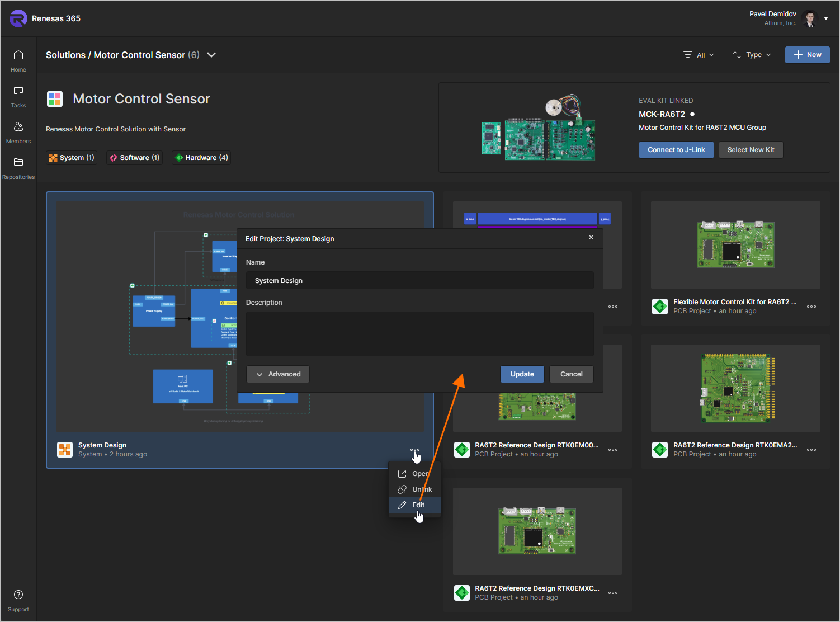Image resolution: width=840 pixels, height=622 pixels.
Task: Open options menu for Flexible Motor Control Kit
Action: 811,307
